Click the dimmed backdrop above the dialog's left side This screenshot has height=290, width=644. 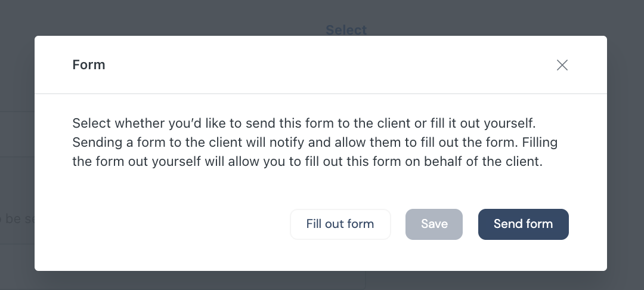coord(123,18)
